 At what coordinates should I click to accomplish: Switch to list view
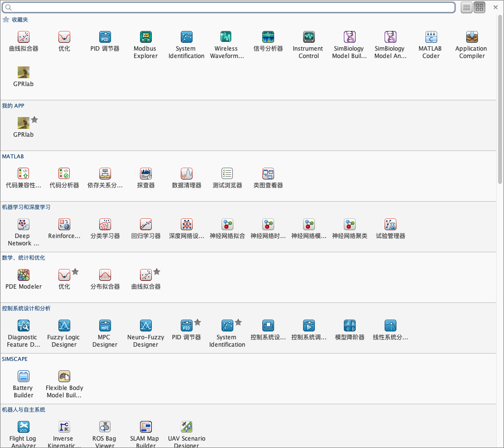(x=466, y=7)
